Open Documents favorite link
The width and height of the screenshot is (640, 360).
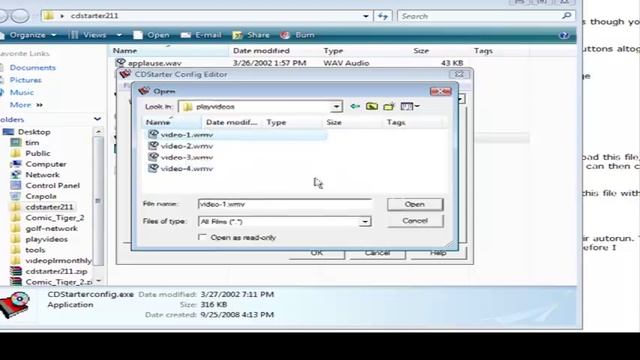tap(33, 68)
